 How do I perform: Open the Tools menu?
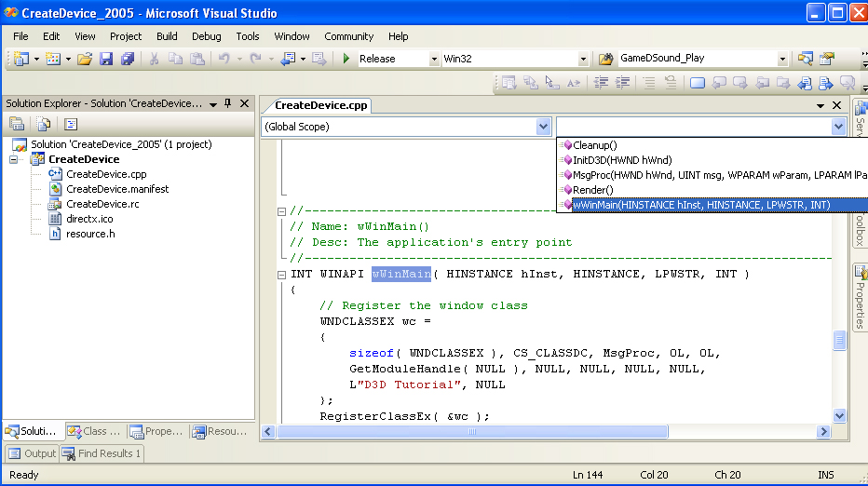pos(248,36)
